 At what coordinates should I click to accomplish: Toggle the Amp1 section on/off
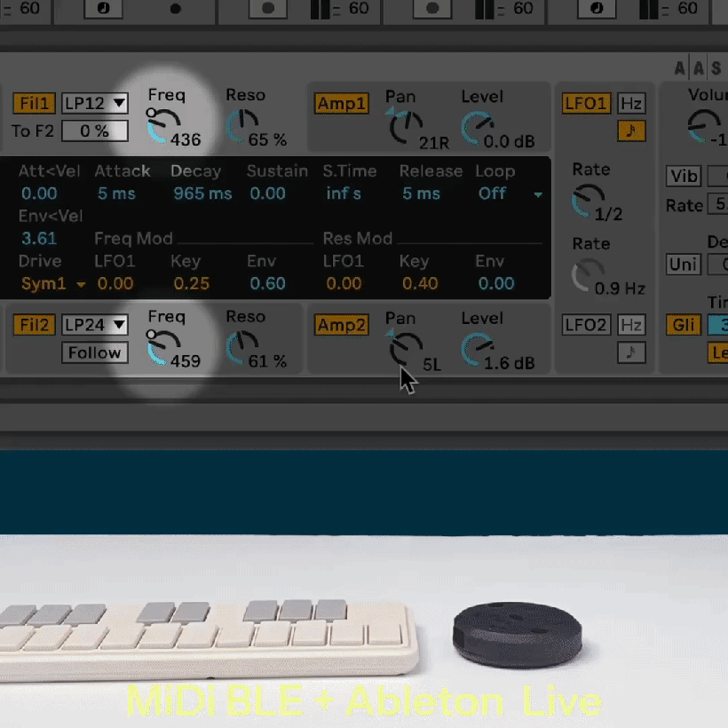(342, 103)
